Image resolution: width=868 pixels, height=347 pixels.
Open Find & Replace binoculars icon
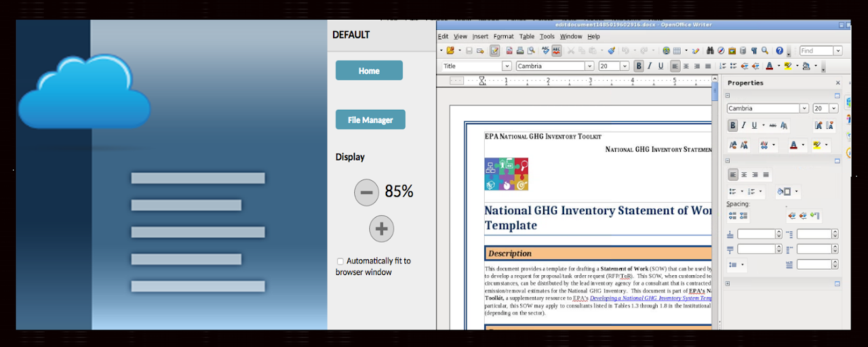coord(710,50)
